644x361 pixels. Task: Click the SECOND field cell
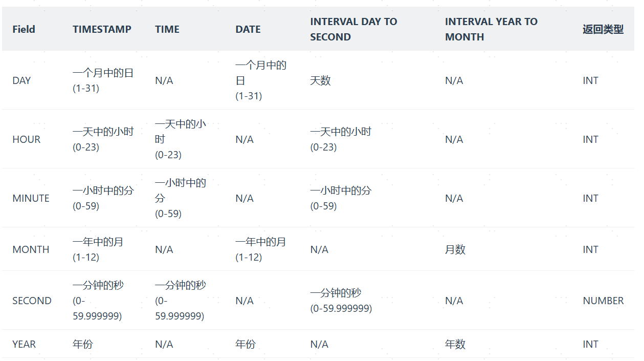coord(32,301)
